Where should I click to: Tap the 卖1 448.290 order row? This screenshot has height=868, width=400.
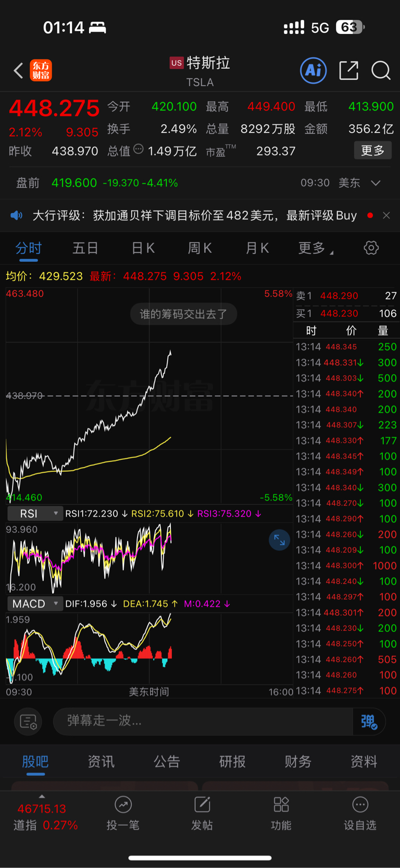tap(346, 296)
